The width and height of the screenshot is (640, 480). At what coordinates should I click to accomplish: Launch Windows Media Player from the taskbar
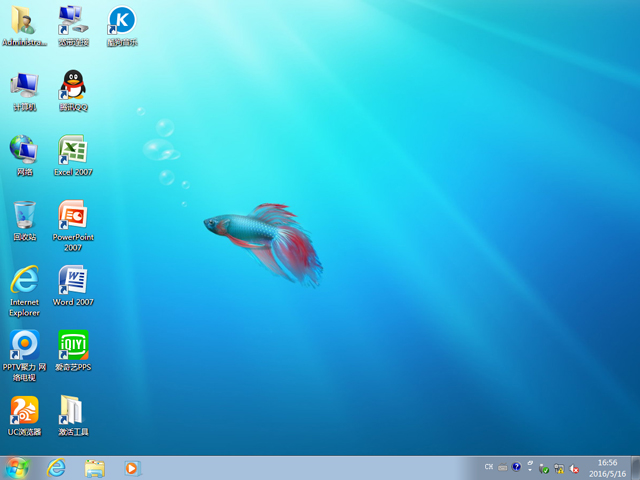tap(133, 468)
